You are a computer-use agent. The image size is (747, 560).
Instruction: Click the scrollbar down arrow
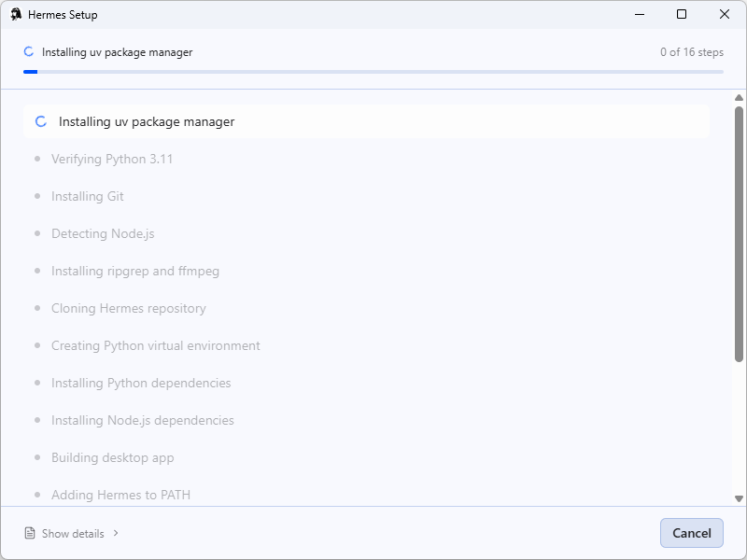click(x=739, y=498)
